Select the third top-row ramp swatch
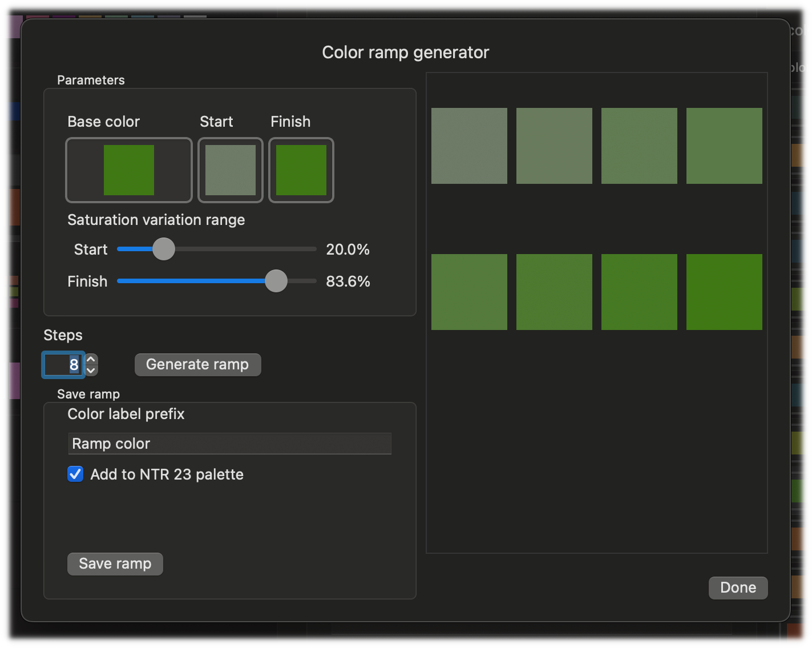Viewport: 812px width, 648px height. (x=639, y=146)
